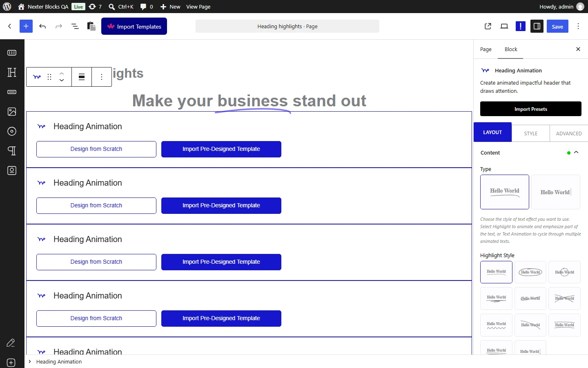Open the Heading highlights page title bar
Screen dimensions: 588x368
pos(287,26)
